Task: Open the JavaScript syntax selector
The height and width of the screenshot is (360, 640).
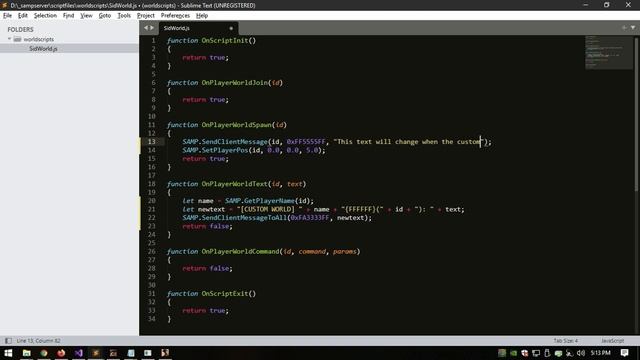Action: 612,340
